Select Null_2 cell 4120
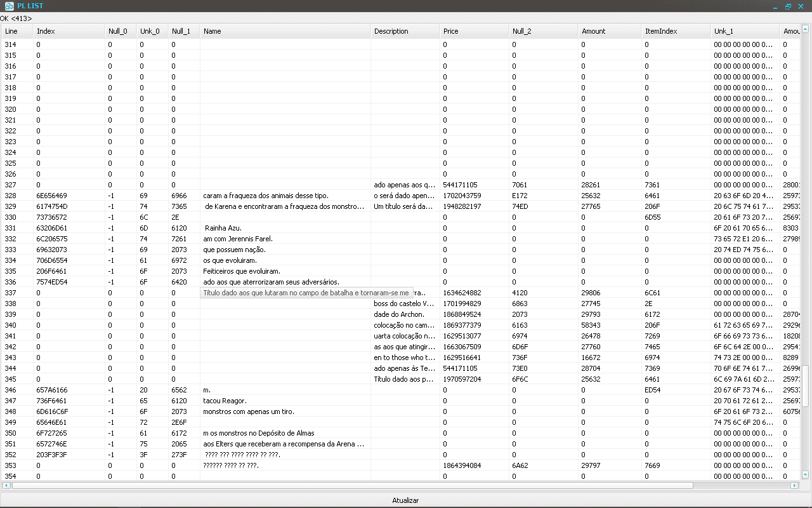Viewport: 812px width, 508px height. coord(544,293)
